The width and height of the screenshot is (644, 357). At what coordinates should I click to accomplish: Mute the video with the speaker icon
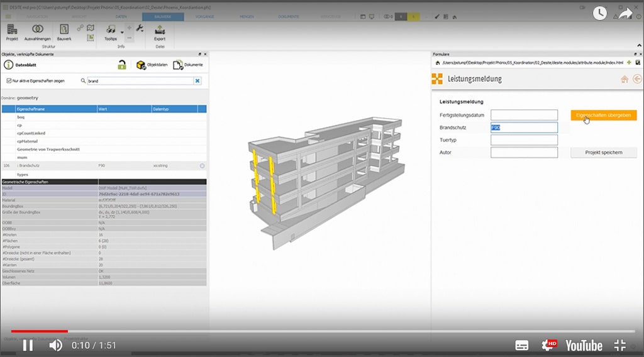click(55, 345)
